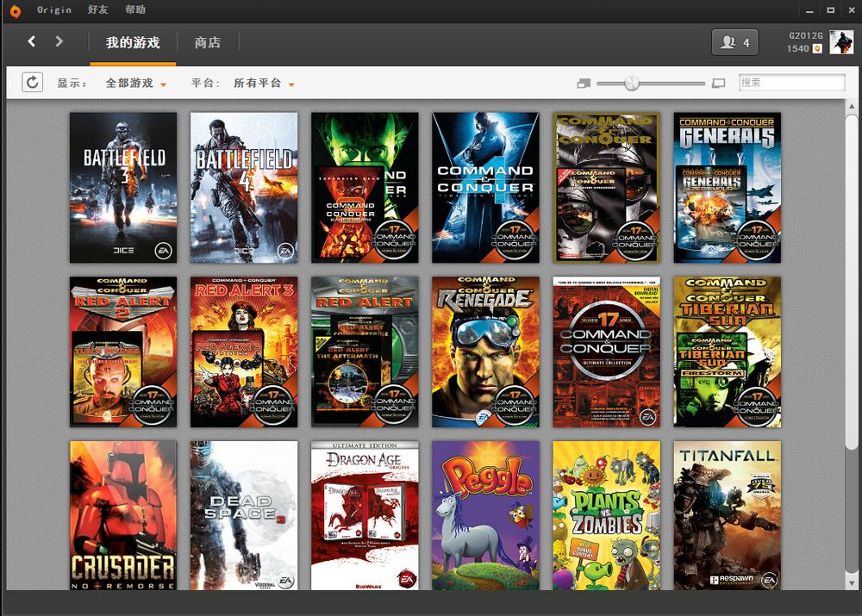Go forward with the right arrow
The image size is (862, 616).
[59, 41]
